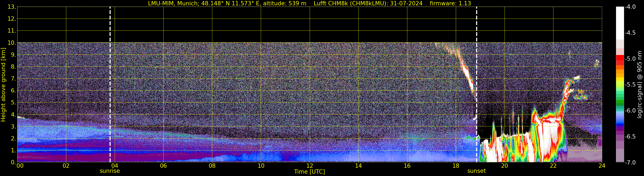Screen dimensions: 644x176
Task: Click height-axis tick label "11."
Action: 12,31
